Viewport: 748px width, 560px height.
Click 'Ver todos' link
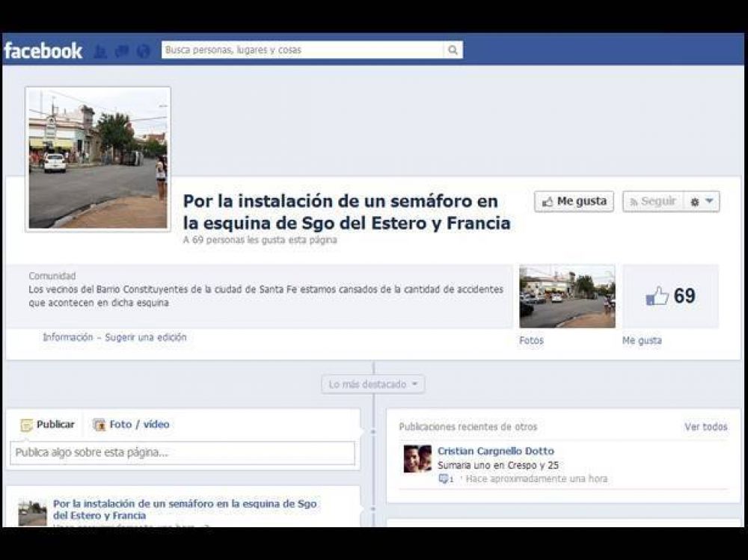click(x=706, y=426)
